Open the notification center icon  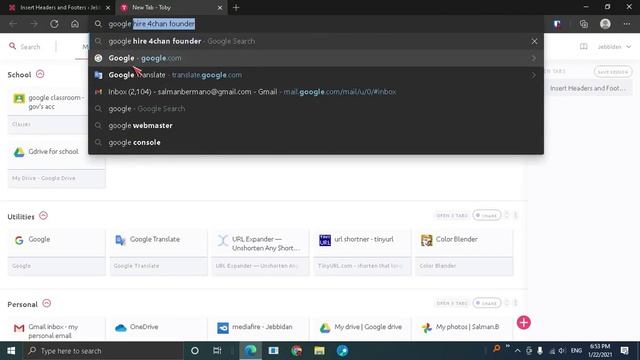(624, 351)
